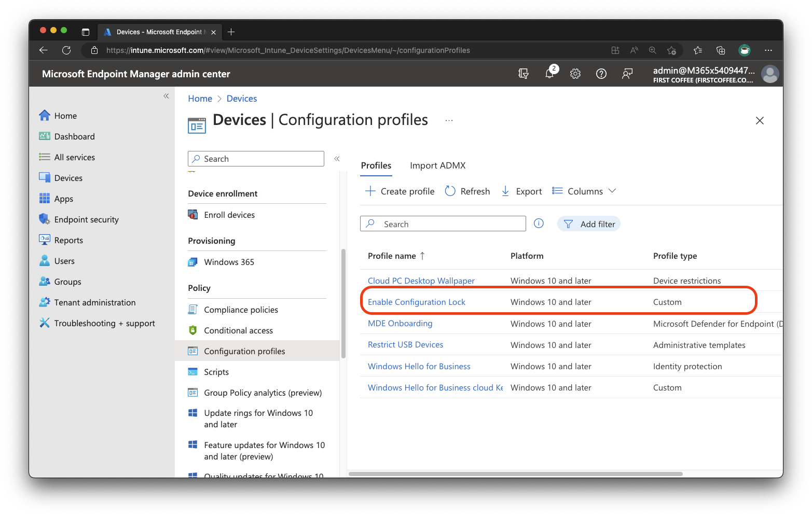This screenshot has width=812, height=516.
Task: Select the Profiles tab
Action: 376,165
